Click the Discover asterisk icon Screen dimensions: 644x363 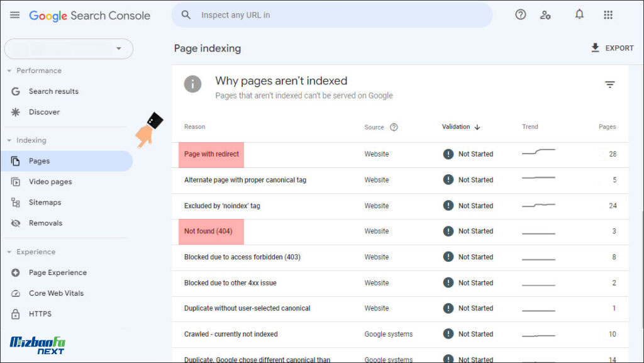pyautogui.click(x=16, y=112)
